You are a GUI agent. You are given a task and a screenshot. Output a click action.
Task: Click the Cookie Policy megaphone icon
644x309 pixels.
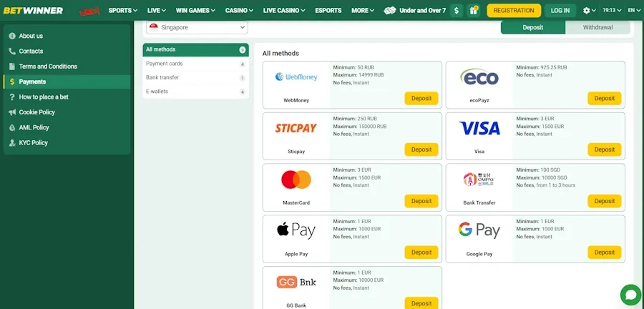(12, 112)
